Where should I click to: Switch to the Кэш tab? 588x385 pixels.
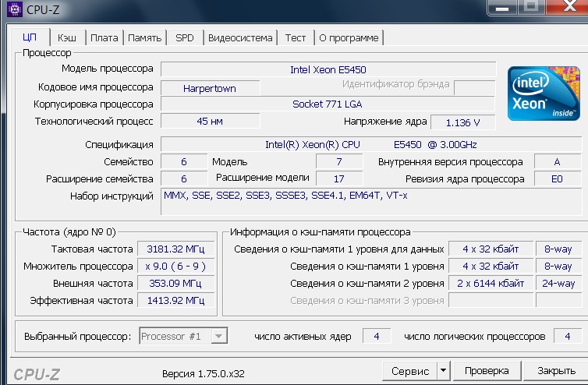coord(67,37)
